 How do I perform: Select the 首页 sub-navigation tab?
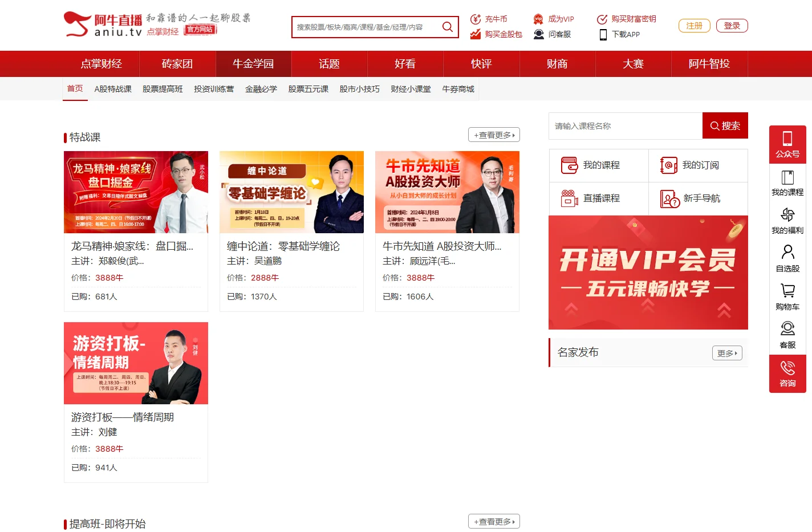(x=75, y=89)
